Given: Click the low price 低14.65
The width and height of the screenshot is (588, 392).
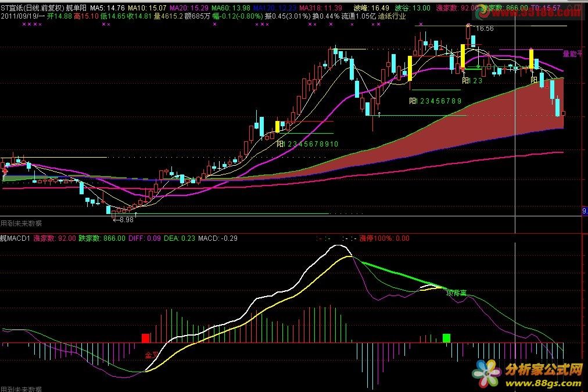Looking at the screenshot, I should click(113, 16).
